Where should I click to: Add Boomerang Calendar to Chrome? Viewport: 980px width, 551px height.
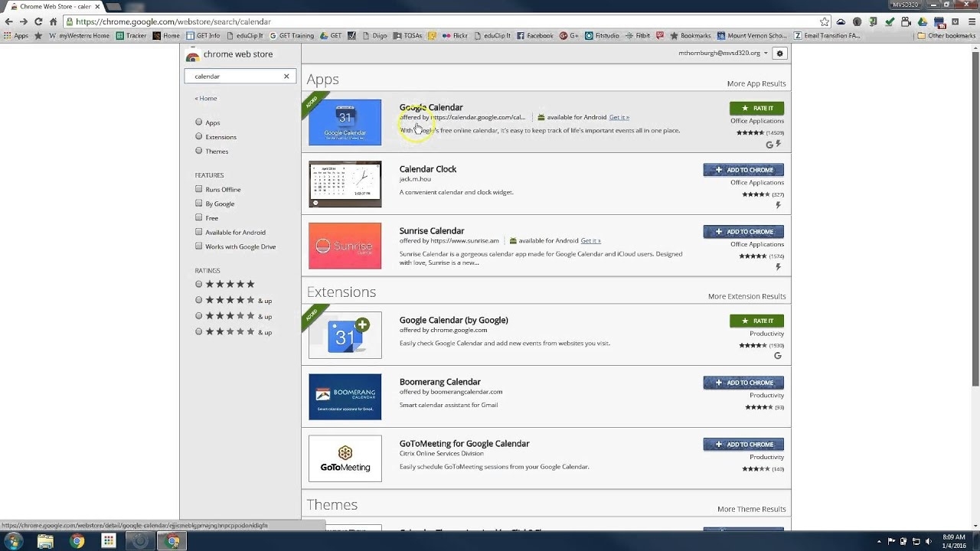tap(743, 383)
